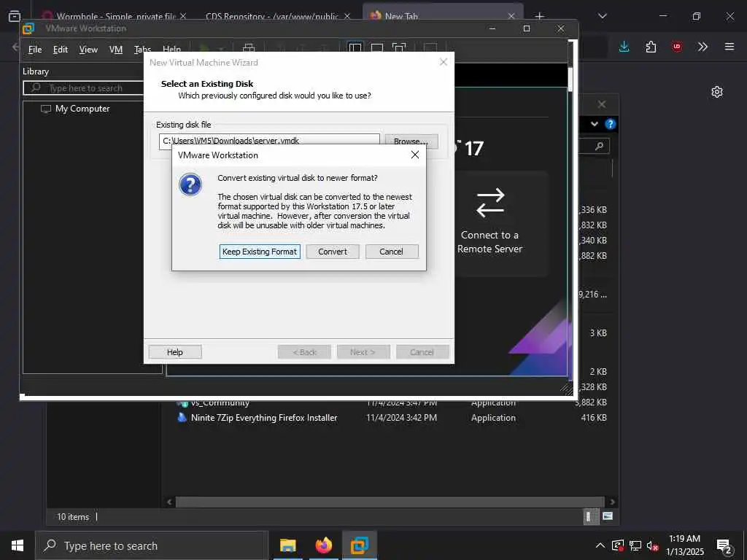Open Firefox downloads panel
The image size is (747, 560).
tap(624, 47)
